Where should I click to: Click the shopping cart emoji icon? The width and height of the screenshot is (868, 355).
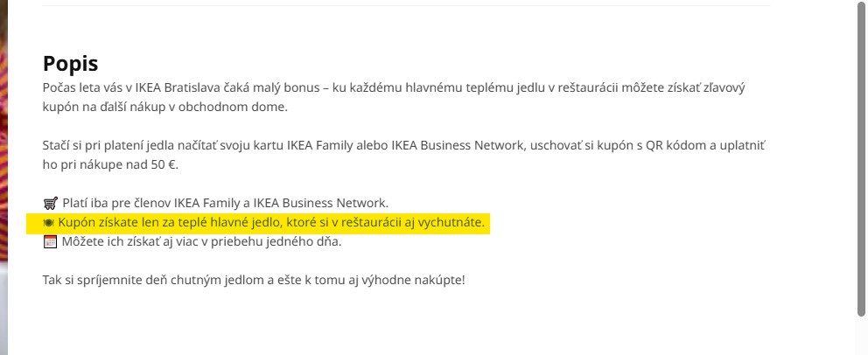tap(50, 204)
